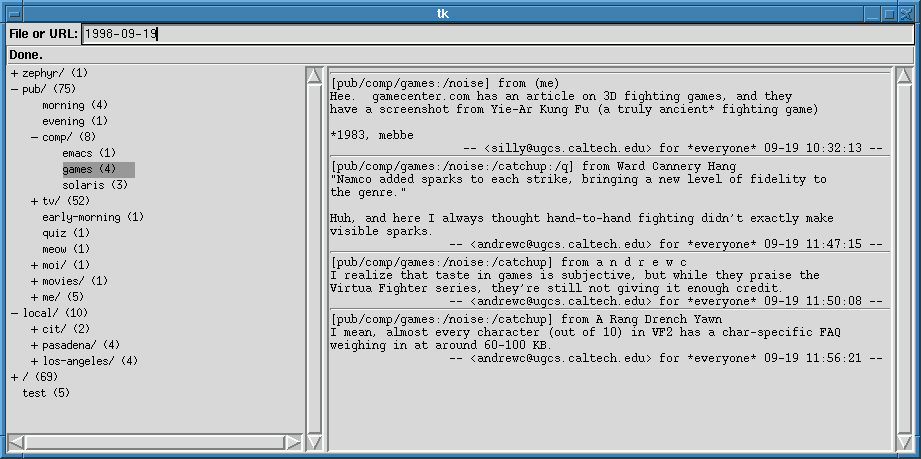Viewport: 921px width, 459px height.
Task: Expand the zephyr/ tree node
Action: pyautogui.click(x=15, y=73)
